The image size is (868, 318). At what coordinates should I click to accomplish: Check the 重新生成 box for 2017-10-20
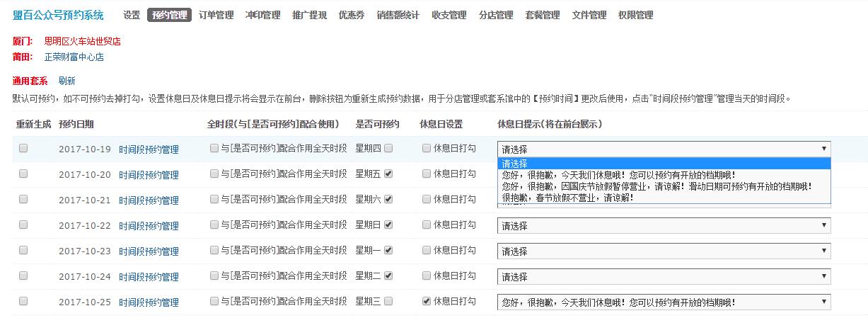(23, 174)
